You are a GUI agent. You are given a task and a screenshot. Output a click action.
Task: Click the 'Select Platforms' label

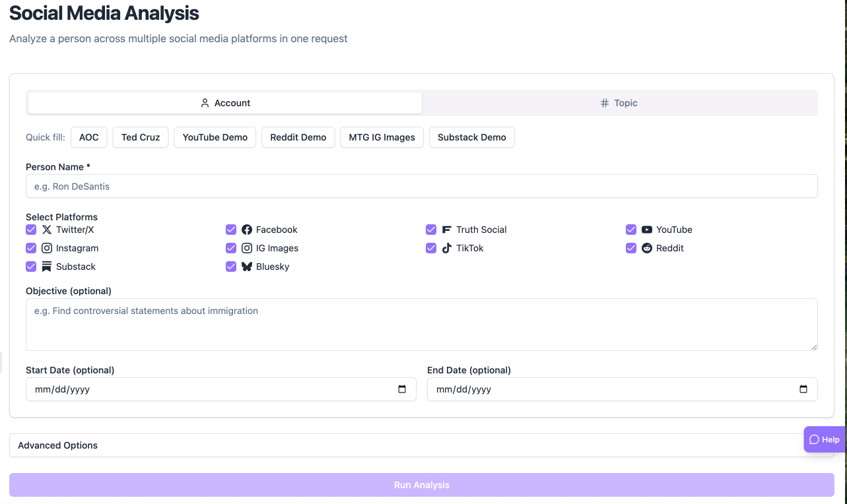tap(61, 217)
